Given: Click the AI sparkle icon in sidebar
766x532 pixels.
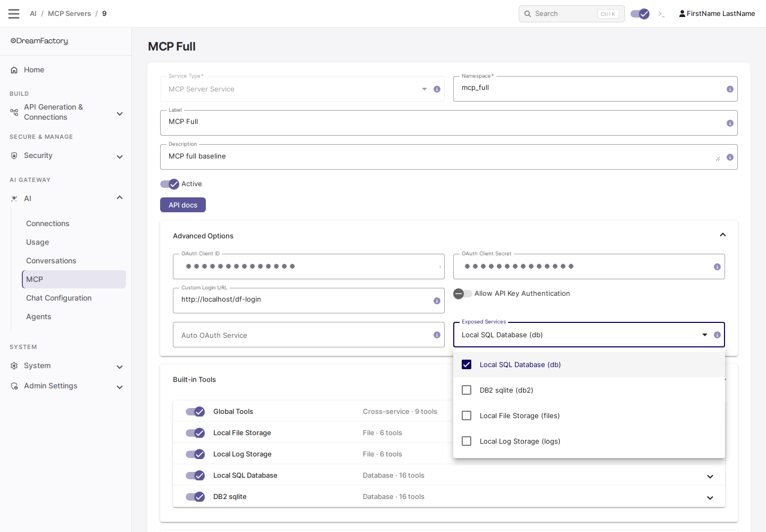Looking at the screenshot, I should point(14,198).
